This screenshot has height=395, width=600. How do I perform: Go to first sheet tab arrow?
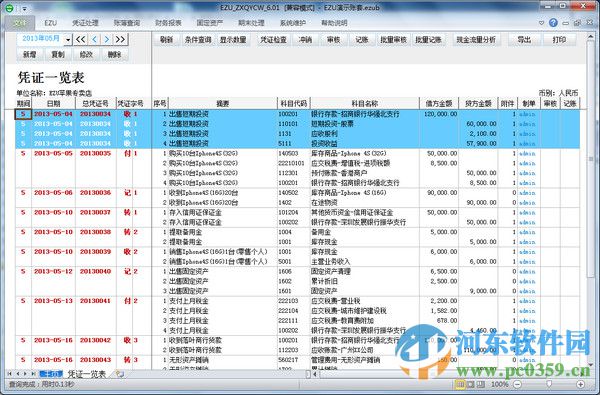tap(9, 374)
